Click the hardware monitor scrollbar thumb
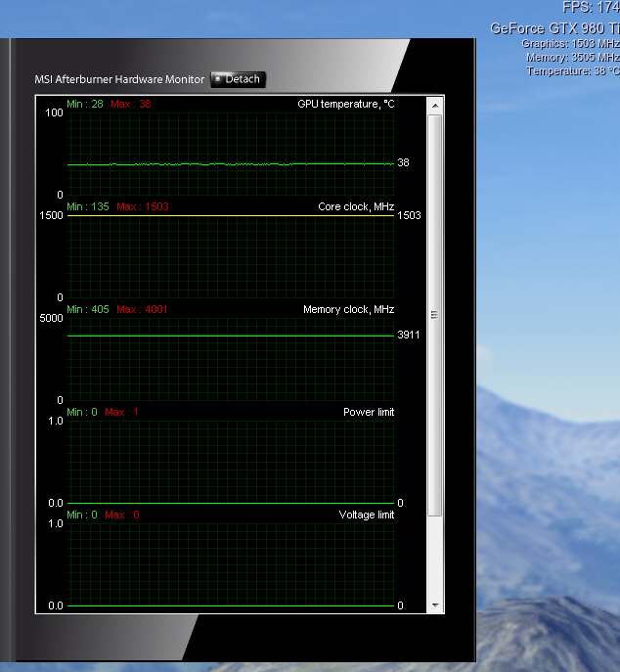The width and height of the screenshot is (620, 672). [435, 315]
